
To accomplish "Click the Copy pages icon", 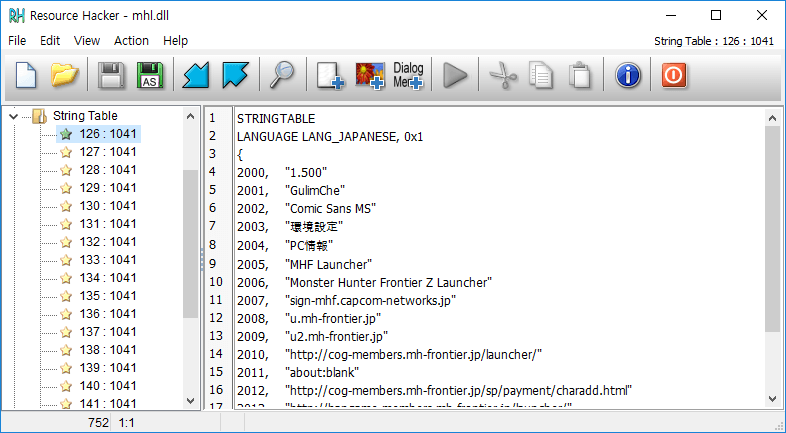I will point(541,75).
